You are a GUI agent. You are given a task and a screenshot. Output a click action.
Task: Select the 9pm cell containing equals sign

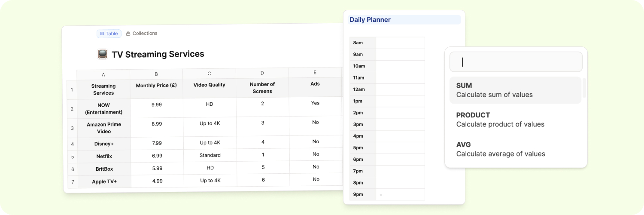coord(400,194)
